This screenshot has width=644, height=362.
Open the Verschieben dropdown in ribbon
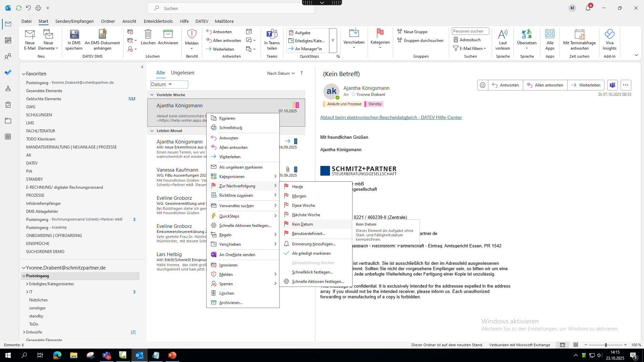tap(354, 40)
